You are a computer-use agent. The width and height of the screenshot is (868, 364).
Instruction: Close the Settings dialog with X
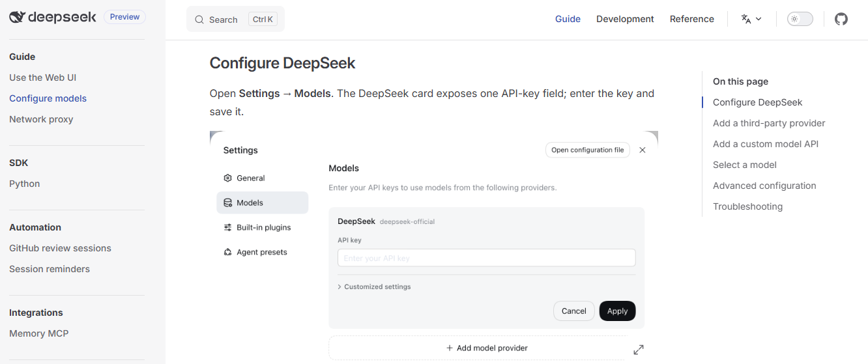[x=643, y=150]
